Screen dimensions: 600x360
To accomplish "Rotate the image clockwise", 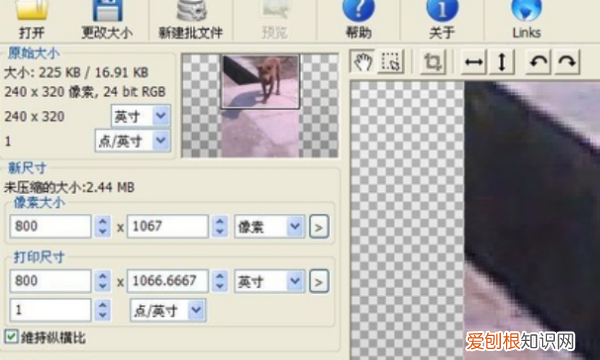I will 567,62.
